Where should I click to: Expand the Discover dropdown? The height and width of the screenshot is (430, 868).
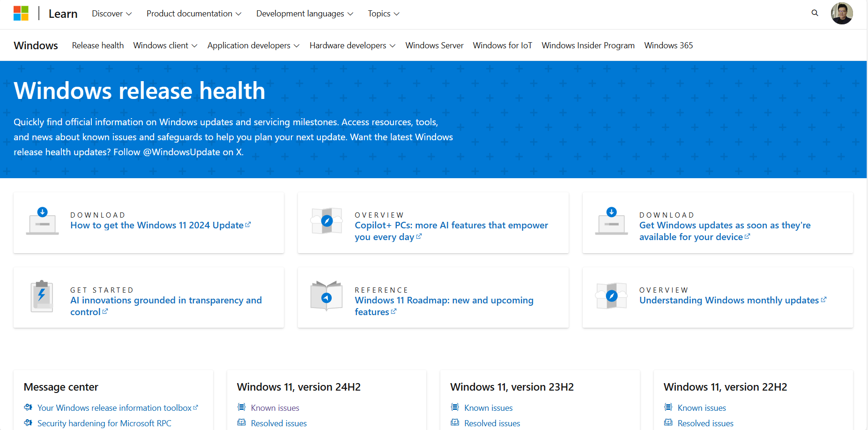(111, 13)
